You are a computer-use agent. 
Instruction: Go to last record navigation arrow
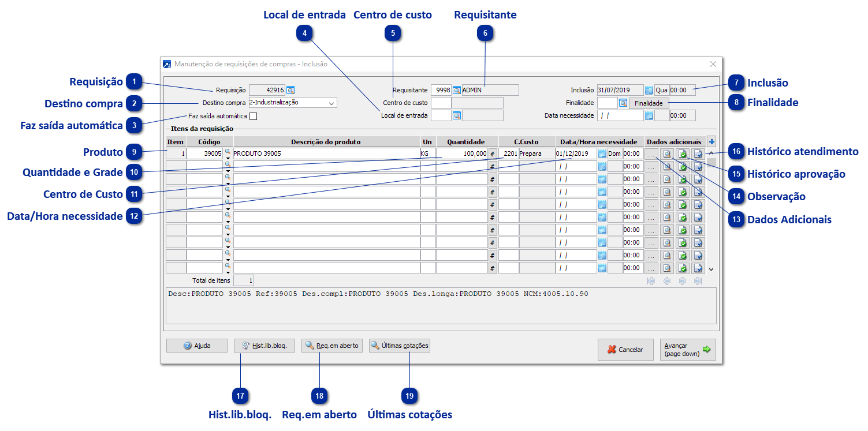698,281
